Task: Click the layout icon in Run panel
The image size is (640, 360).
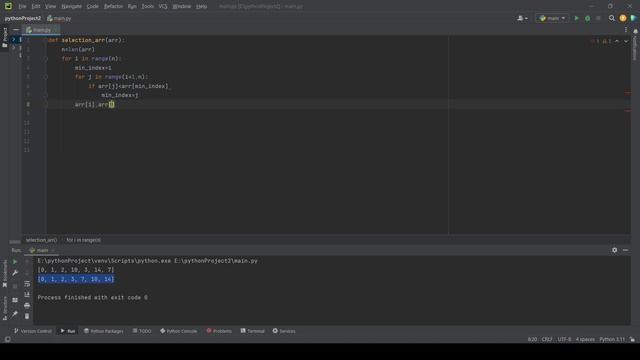Action: 15,300
